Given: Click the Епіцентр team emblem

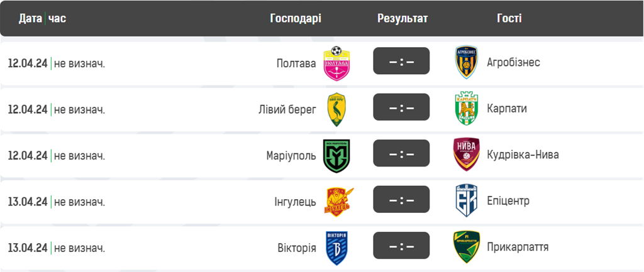Looking at the screenshot, I should [x=467, y=202].
